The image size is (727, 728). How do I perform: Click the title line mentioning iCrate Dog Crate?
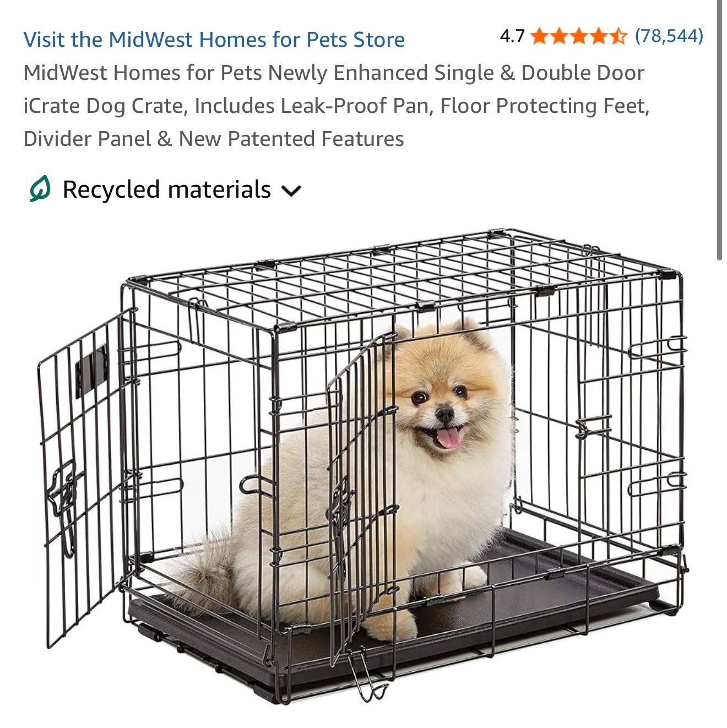[337, 106]
